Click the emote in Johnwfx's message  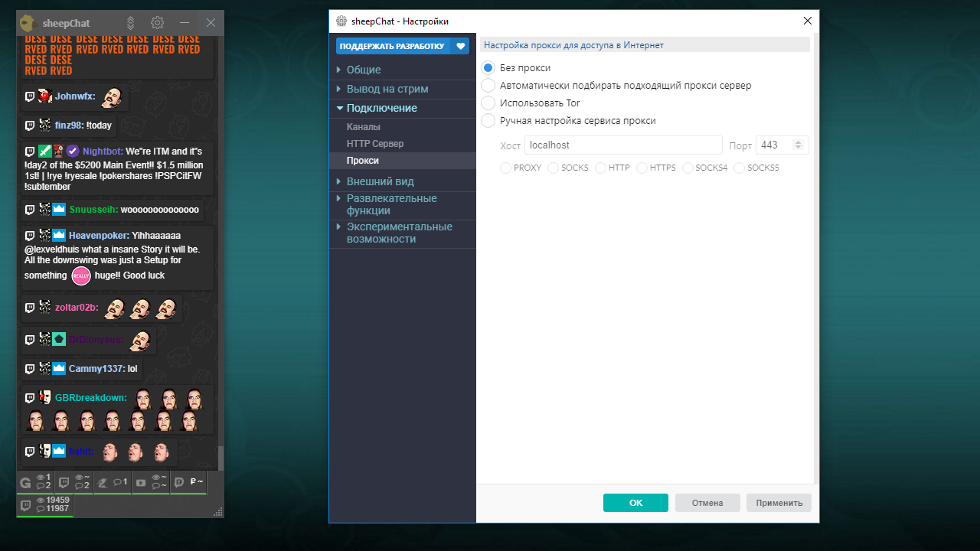pos(113,96)
